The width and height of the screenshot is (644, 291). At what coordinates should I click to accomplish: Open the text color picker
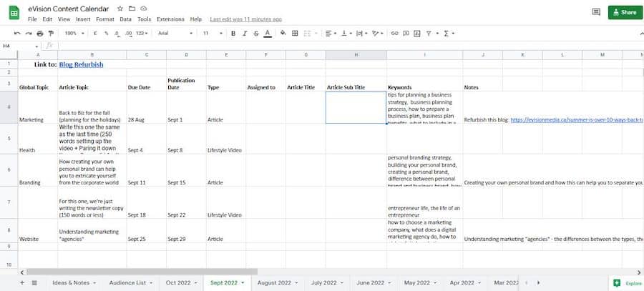point(268,33)
